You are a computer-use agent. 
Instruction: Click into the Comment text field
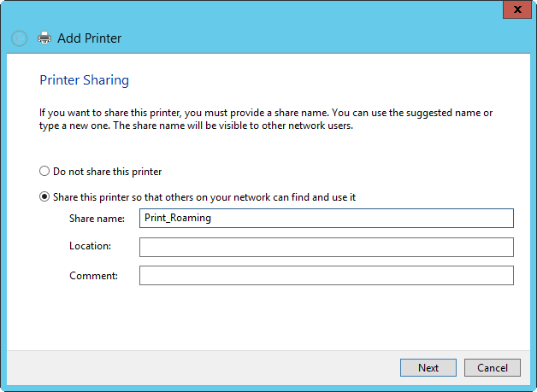(326, 275)
